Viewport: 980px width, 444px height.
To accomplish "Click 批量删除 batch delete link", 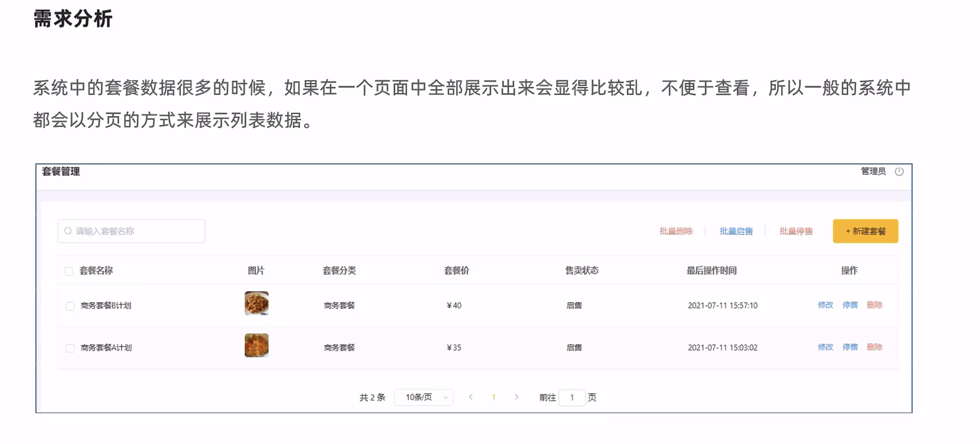I will 676,231.
